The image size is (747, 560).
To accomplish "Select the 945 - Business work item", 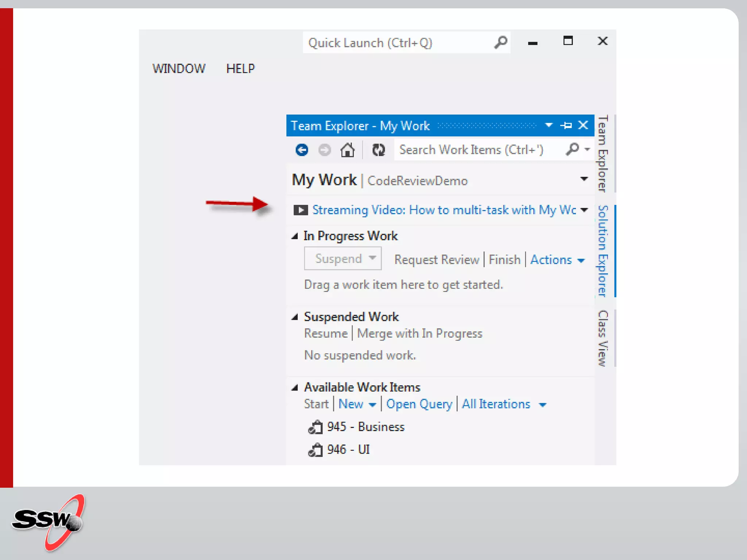I will pyautogui.click(x=365, y=427).
